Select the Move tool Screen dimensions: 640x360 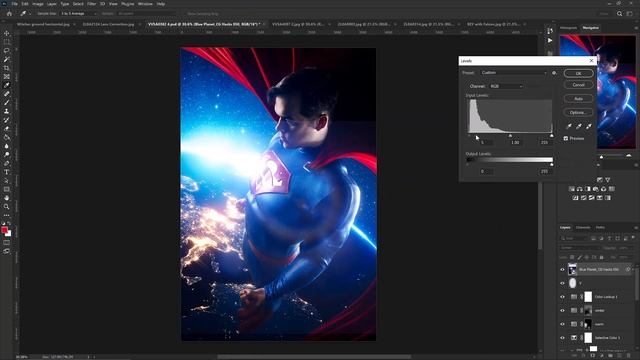pyautogui.click(x=7, y=33)
